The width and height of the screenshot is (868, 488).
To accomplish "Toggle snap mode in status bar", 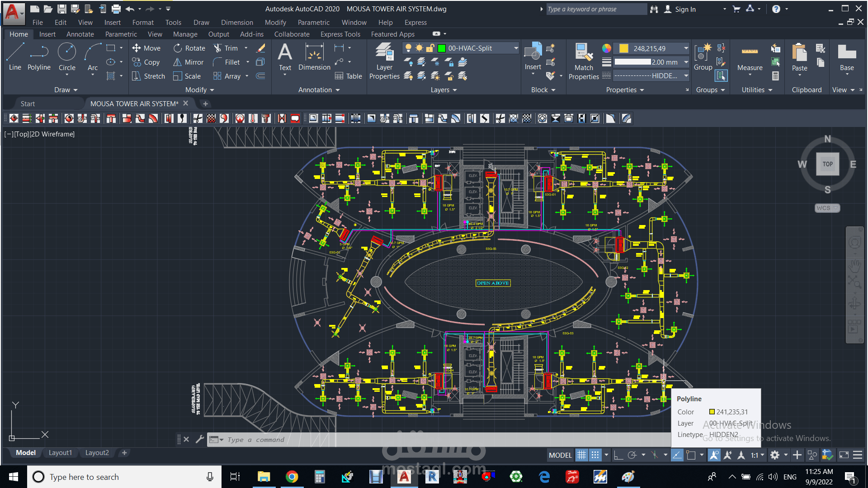I will click(595, 455).
